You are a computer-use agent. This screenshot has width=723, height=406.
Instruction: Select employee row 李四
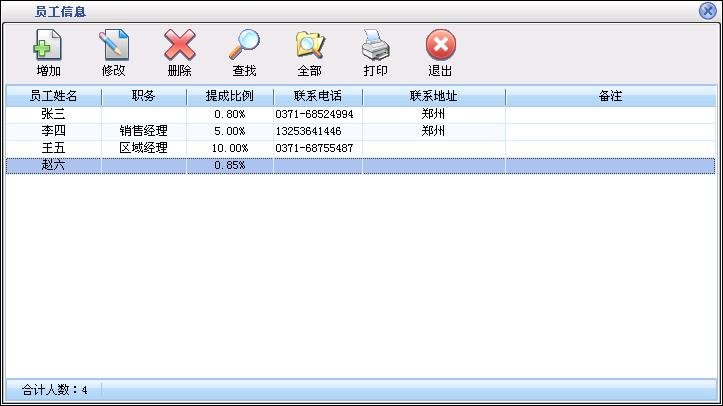coord(53,131)
